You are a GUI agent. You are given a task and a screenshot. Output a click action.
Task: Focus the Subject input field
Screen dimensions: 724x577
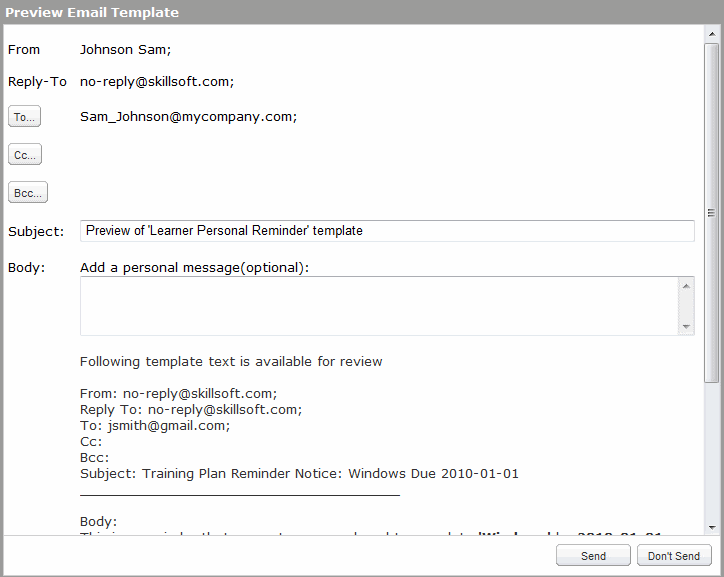coord(387,231)
